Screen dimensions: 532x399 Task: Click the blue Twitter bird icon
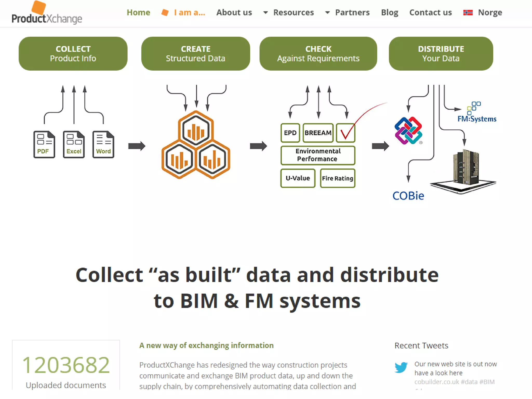[x=401, y=367]
